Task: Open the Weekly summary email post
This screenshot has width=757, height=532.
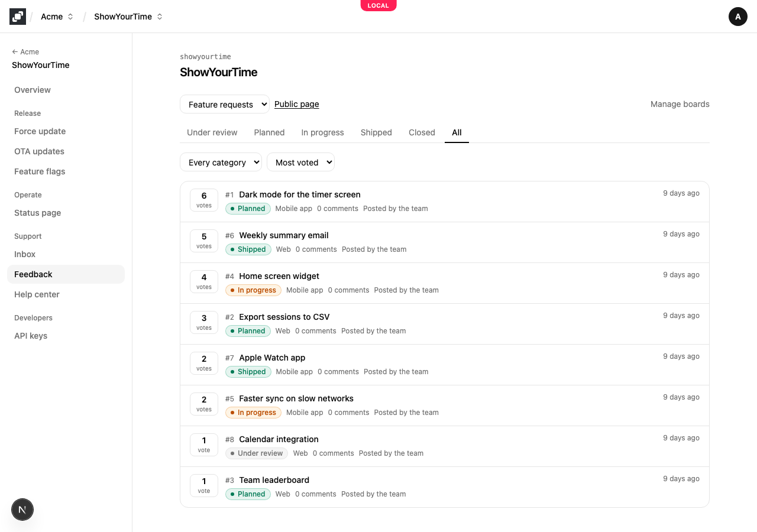Action: (284, 235)
